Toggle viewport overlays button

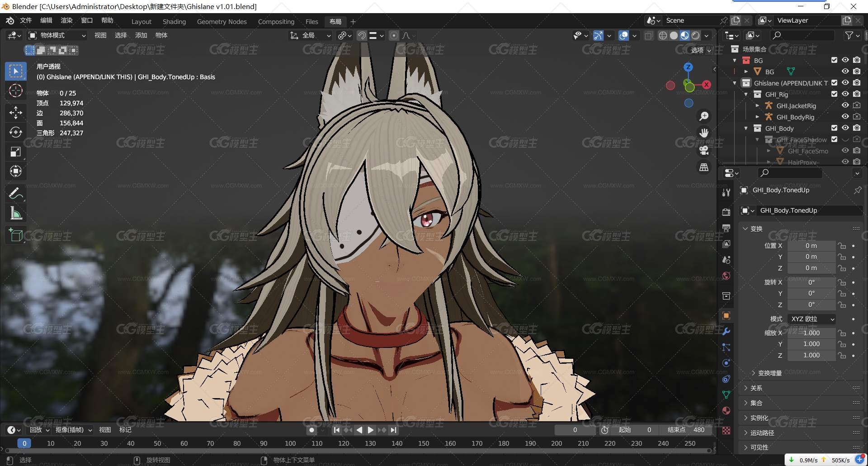(623, 35)
